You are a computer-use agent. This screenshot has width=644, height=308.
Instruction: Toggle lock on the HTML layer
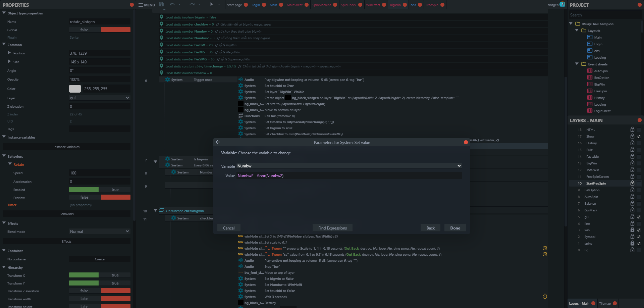[632, 130]
